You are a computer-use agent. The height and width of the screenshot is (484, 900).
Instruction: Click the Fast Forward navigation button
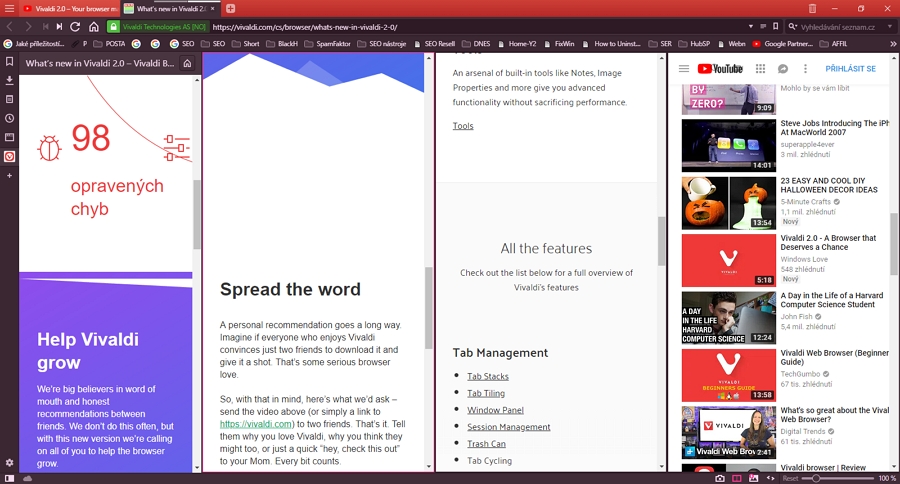coord(59,26)
